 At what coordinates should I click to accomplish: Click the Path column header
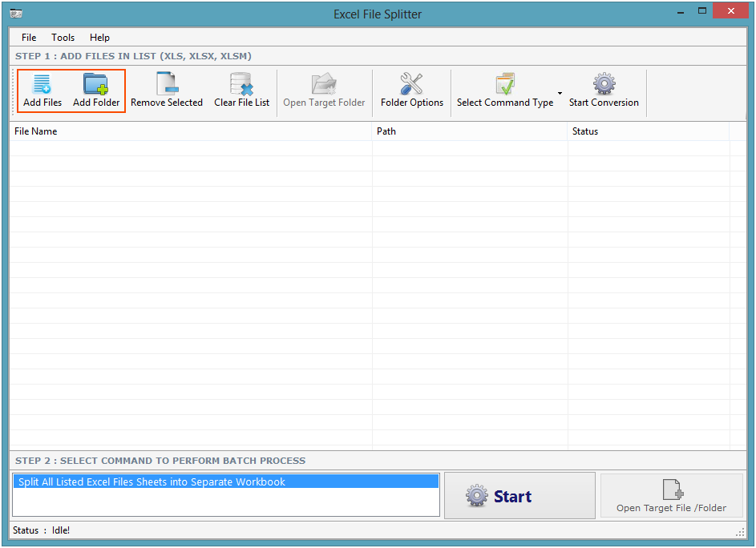point(470,131)
